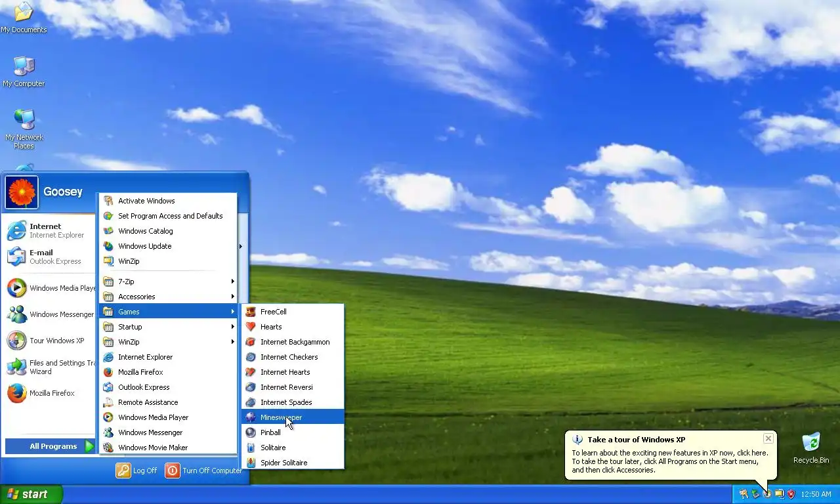
Task: Open Set Program Access and Defaults
Action: click(168, 216)
